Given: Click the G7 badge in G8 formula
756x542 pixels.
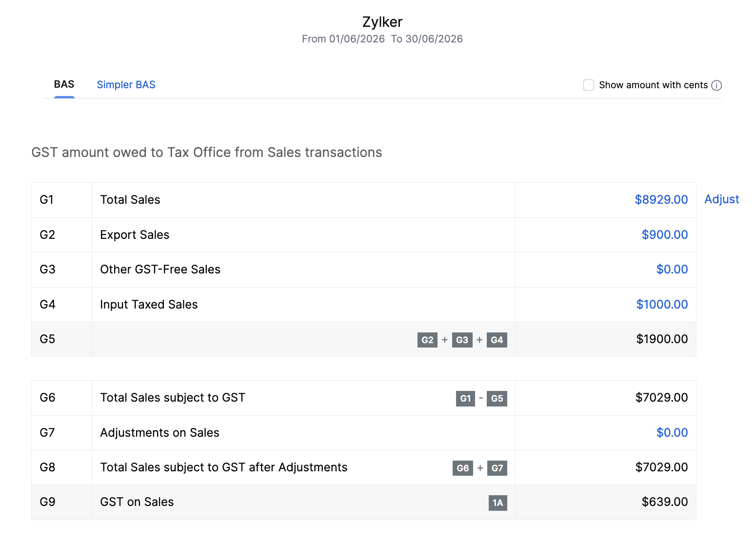Looking at the screenshot, I should coord(497,468).
